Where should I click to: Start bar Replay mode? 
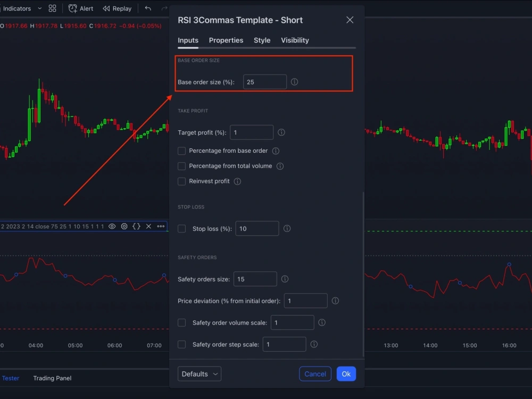click(x=118, y=9)
